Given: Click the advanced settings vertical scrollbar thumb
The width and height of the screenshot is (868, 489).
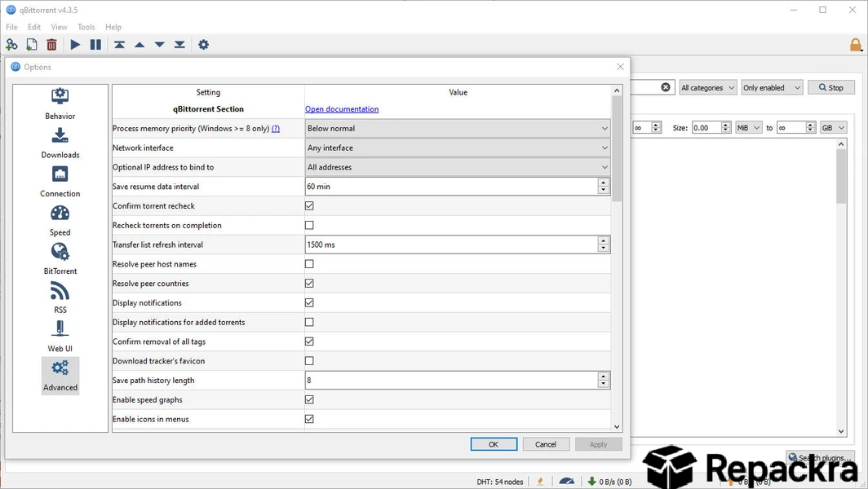Looking at the screenshot, I should 618,148.
